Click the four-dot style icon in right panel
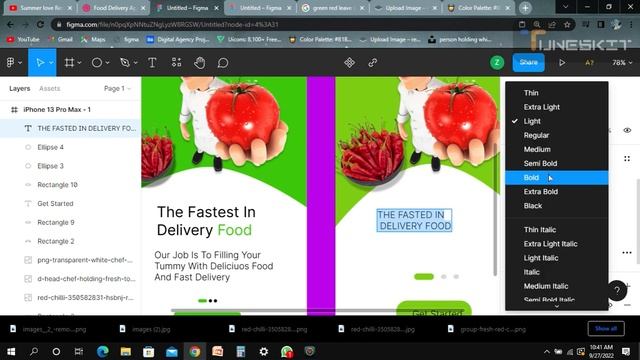640x360 pixels. pos(627,158)
